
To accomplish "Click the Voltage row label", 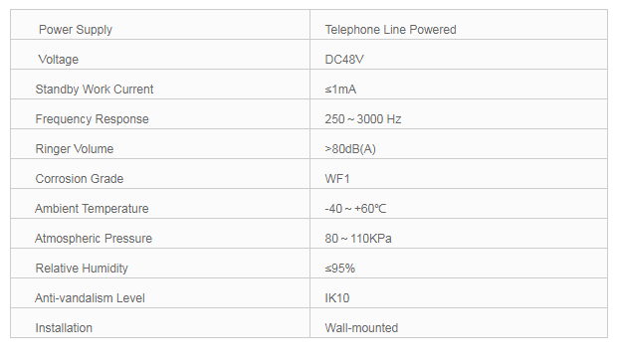I will (x=59, y=60).
